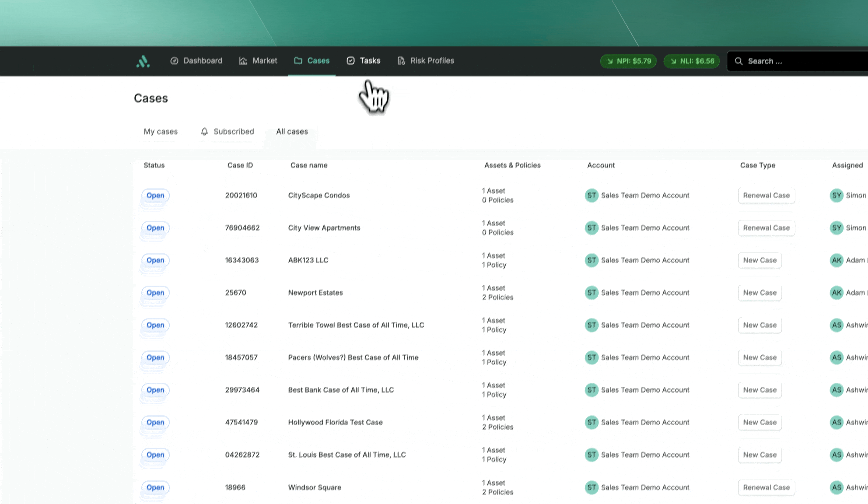This screenshot has width=868, height=504.
Task: Open the Risk Profiles section
Action: point(426,61)
